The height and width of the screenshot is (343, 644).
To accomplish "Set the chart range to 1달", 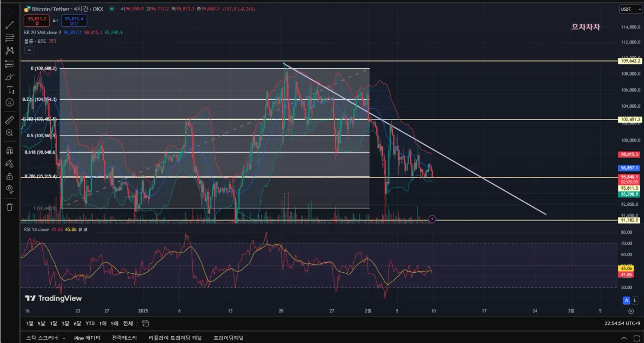I will pyautogui.click(x=53, y=323).
